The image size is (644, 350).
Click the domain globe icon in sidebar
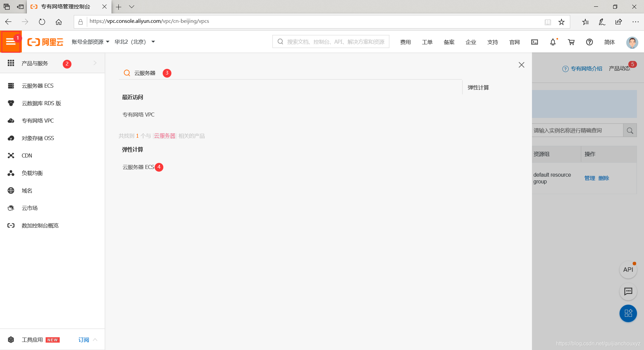[11, 190]
